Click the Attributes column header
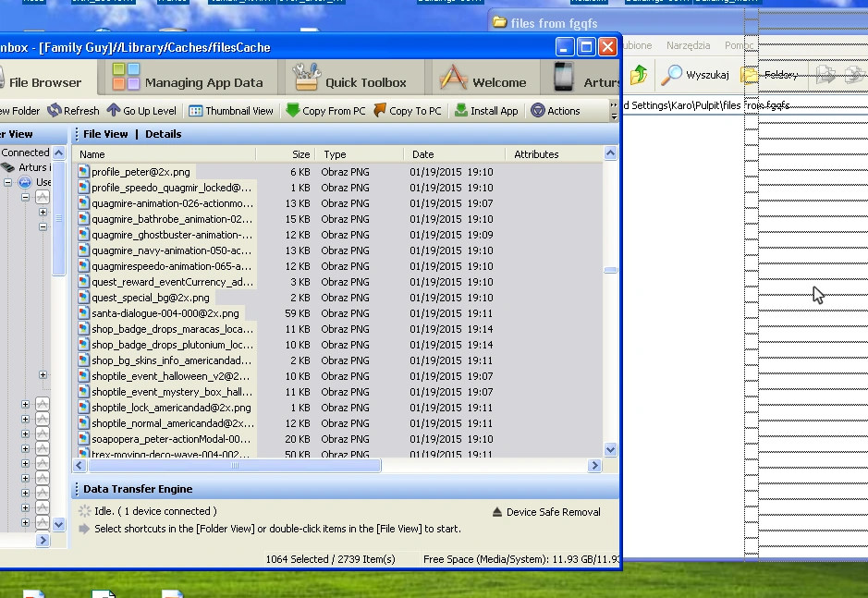868x598 pixels. tap(554, 154)
